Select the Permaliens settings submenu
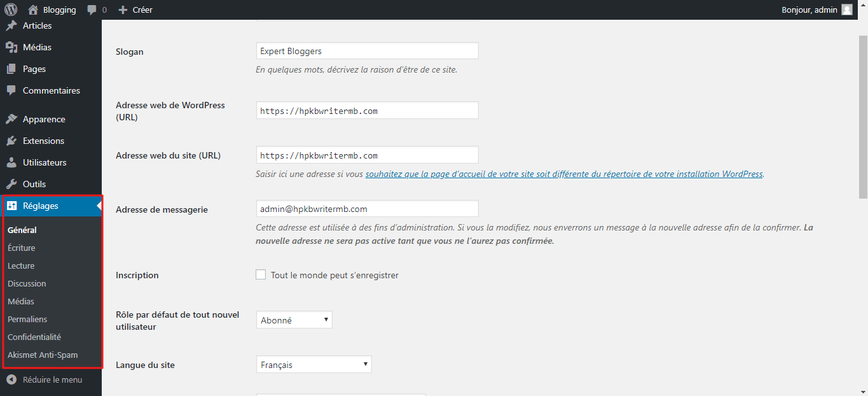Screen dimensions: 868x396 pyautogui.click(x=27, y=319)
